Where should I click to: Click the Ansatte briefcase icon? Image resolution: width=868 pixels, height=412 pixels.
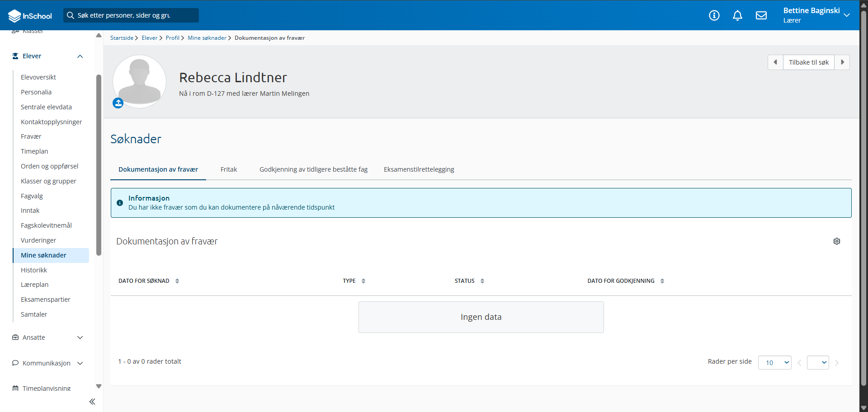[15, 337]
